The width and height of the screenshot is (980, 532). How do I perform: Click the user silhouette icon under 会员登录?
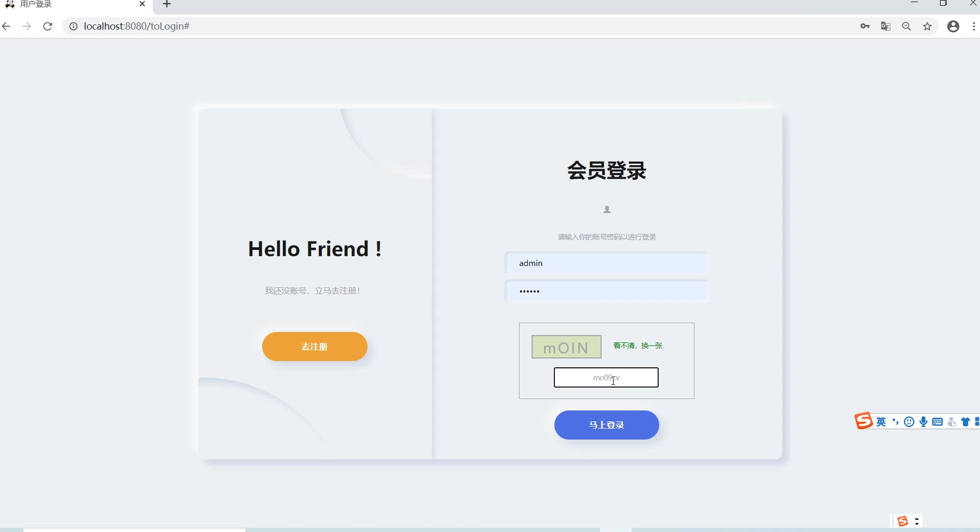pos(607,209)
